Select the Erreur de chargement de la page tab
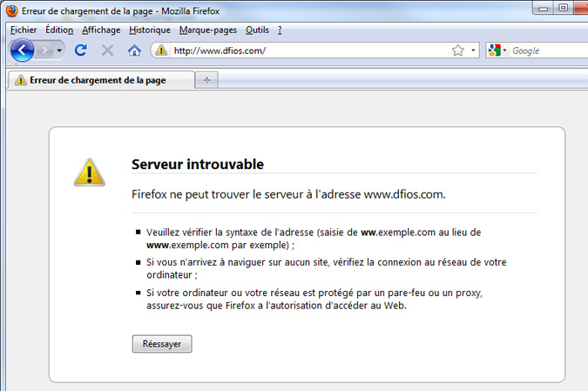The height and width of the screenshot is (391, 588). (100, 80)
